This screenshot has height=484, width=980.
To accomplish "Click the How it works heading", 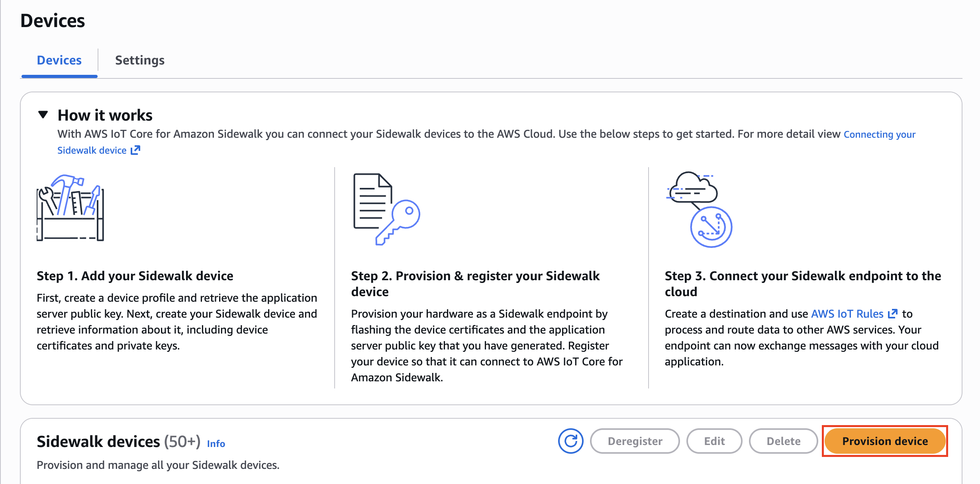I will (x=105, y=115).
